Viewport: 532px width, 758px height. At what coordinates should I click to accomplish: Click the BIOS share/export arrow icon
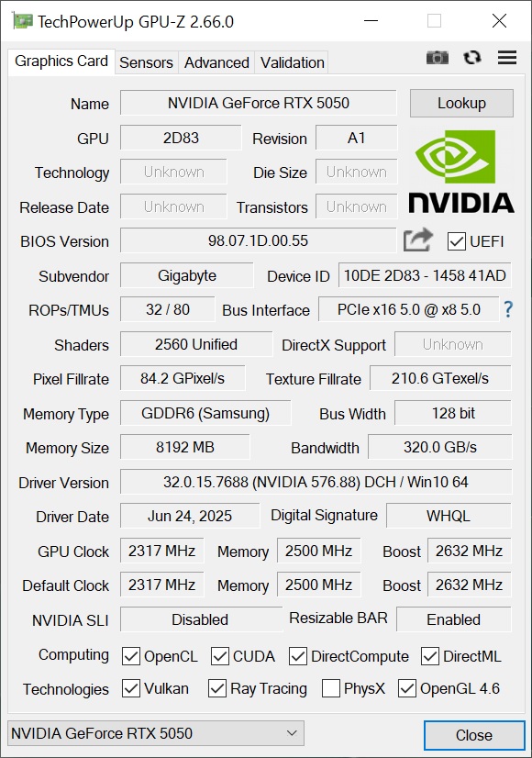click(x=417, y=240)
